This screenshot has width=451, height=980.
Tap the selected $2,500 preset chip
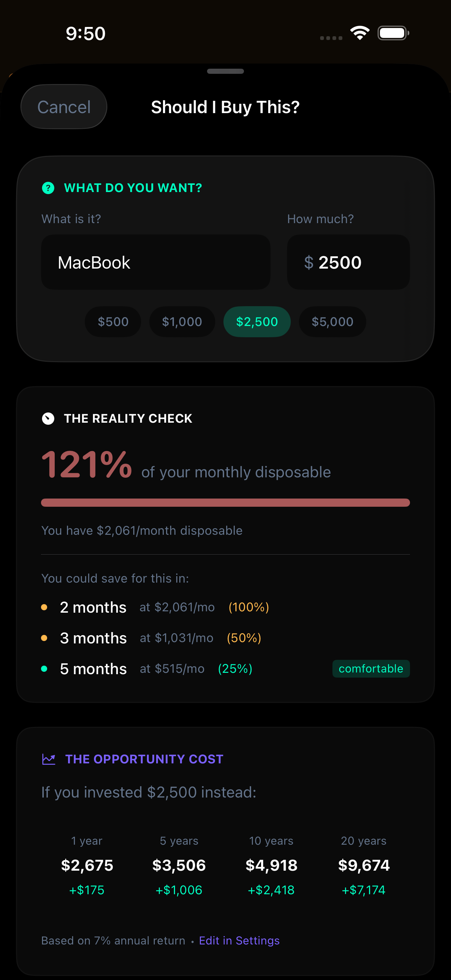click(257, 322)
